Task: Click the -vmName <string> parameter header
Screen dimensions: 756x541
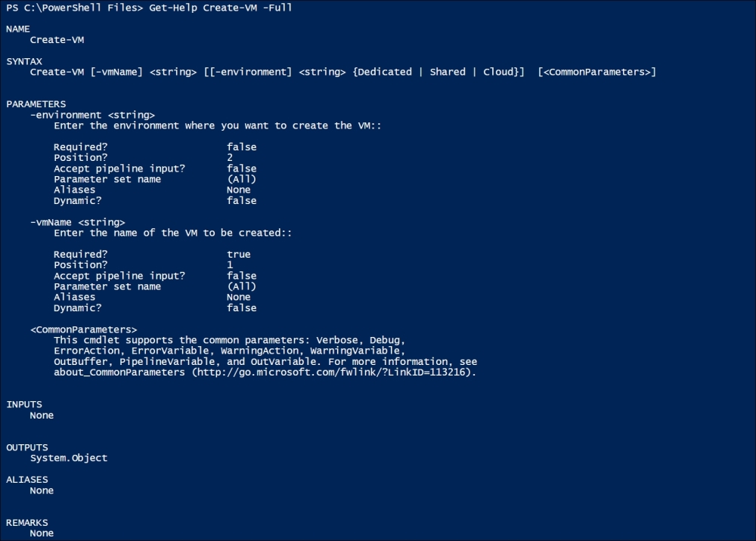Action: (x=78, y=223)
